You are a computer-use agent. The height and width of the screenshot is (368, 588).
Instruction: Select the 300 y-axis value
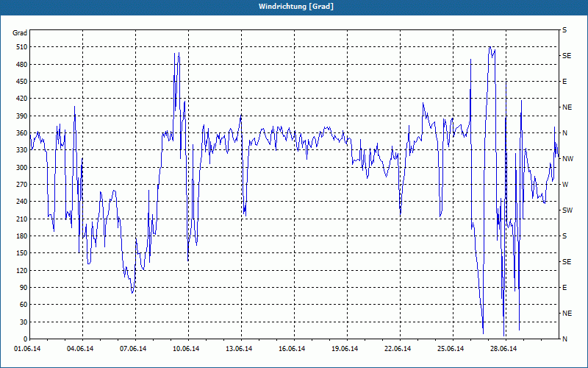pyautogui.click(x=21, y=168)
